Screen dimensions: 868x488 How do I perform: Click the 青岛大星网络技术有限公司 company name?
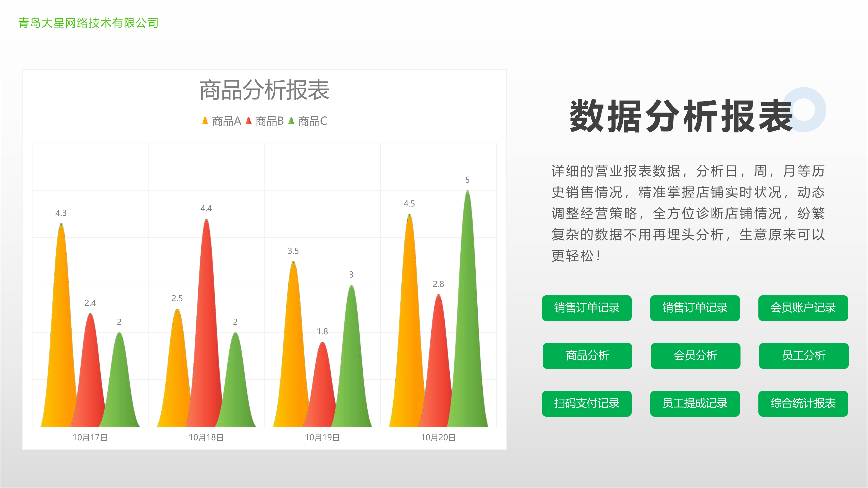[88, 23]
